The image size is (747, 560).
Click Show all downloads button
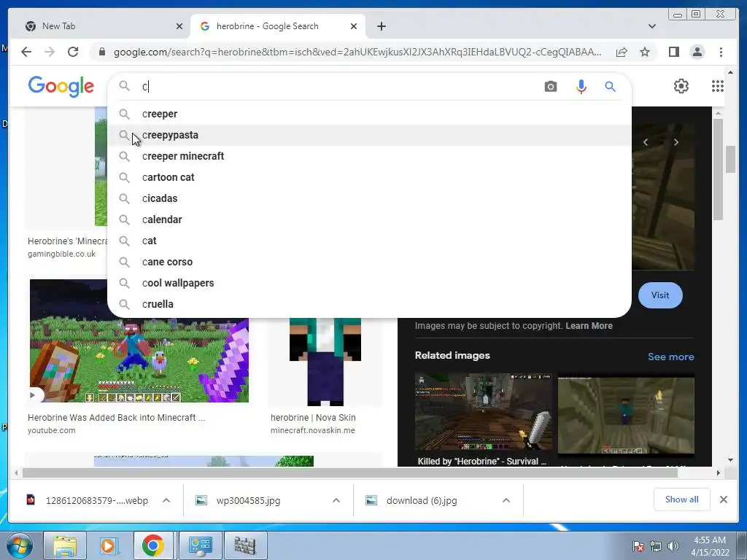[x=682, y=499]
